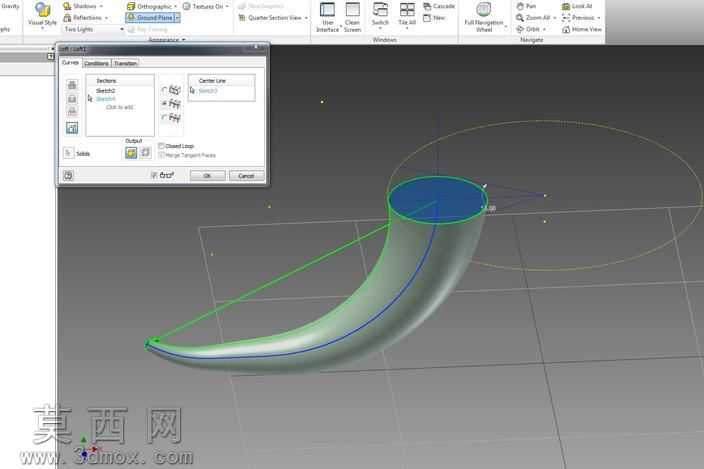Open the Visual Style gallery
704x469 pixels.
(42, 15)
